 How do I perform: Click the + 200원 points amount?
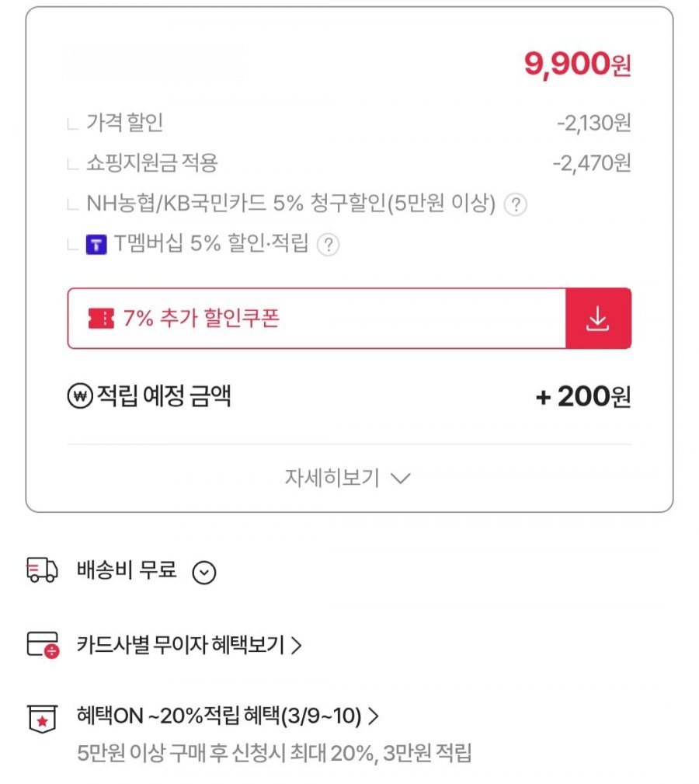click(x=583, y=397)
